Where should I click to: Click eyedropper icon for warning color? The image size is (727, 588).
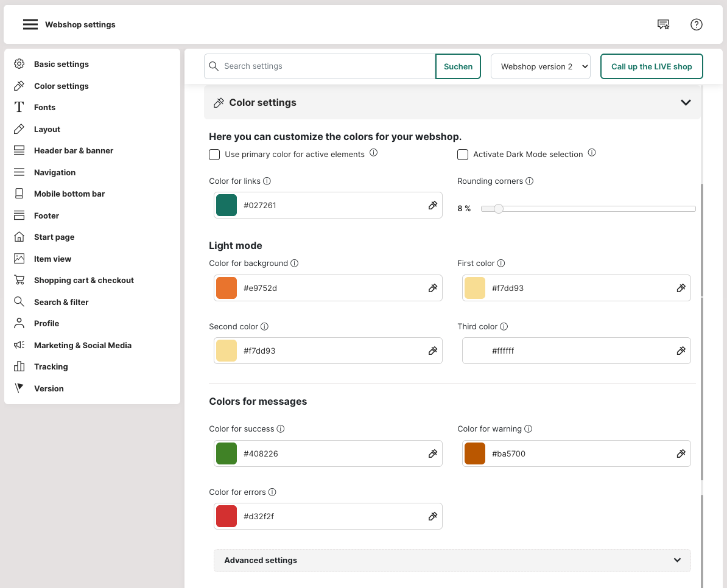(681, 453)
